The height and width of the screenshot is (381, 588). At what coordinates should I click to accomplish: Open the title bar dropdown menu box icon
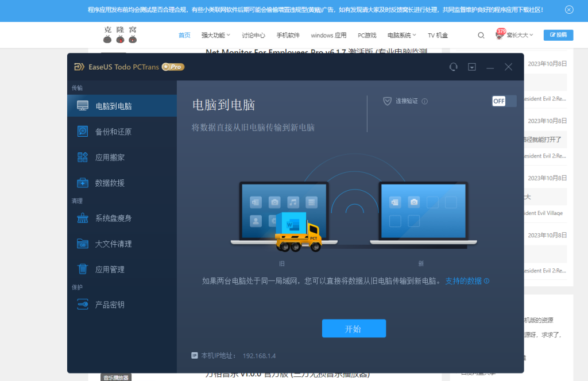pos(472,67)
